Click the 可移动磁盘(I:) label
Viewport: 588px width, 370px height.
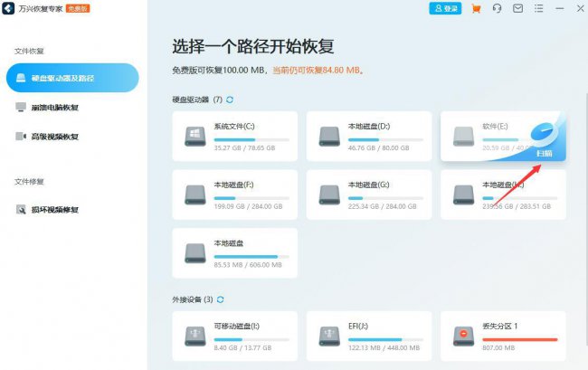pyautogui.click(x=237, y=327)
